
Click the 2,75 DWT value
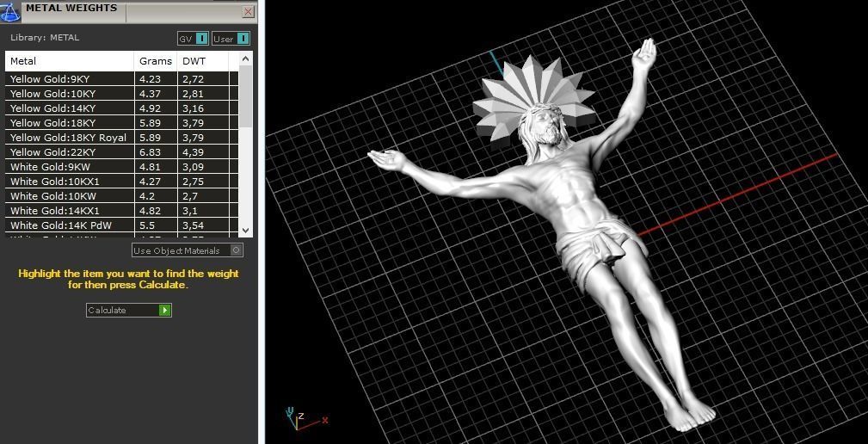tap(193, 182)
